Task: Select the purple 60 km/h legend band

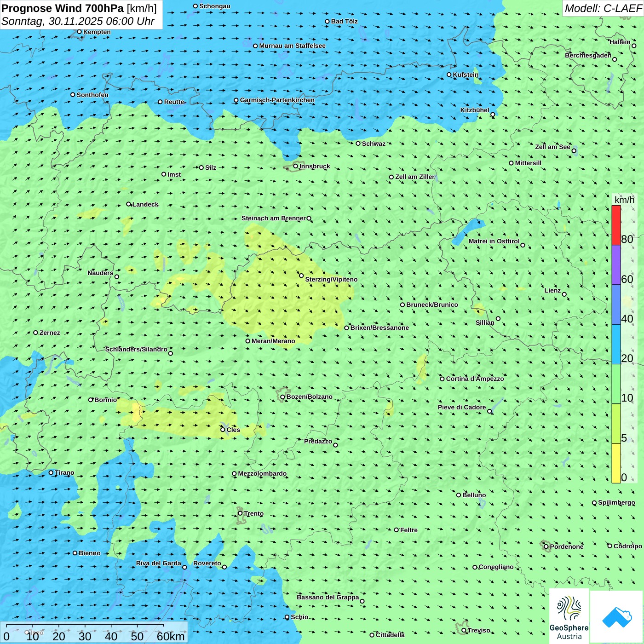Action: click(616, 265)
